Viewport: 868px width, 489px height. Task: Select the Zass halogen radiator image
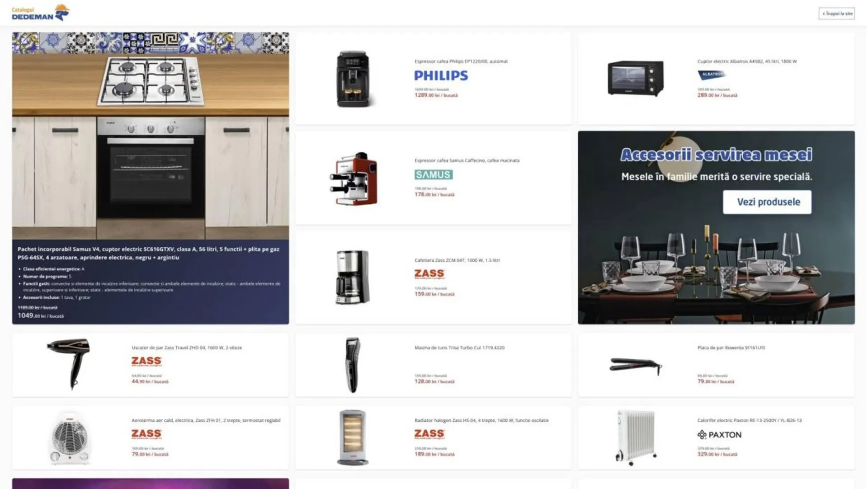[x=353, y=437]
